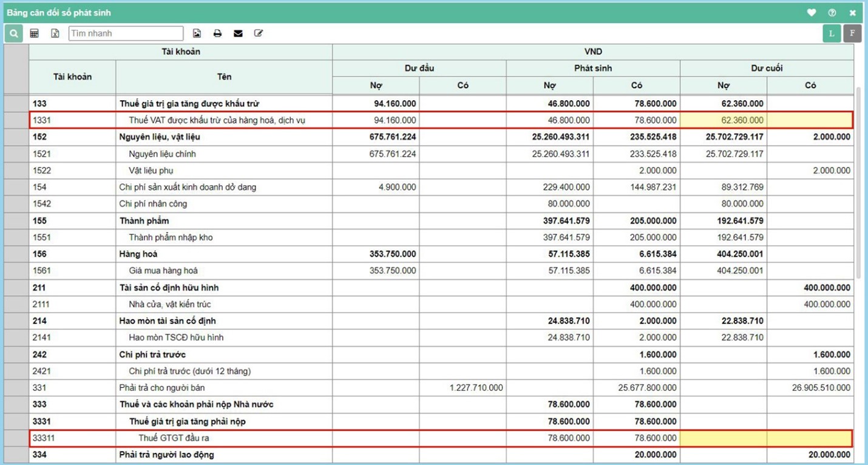Image resolution: width=868 pixels, height=465 pixels.
Task: Print the report using the printer icon
Action: (217, 33)
